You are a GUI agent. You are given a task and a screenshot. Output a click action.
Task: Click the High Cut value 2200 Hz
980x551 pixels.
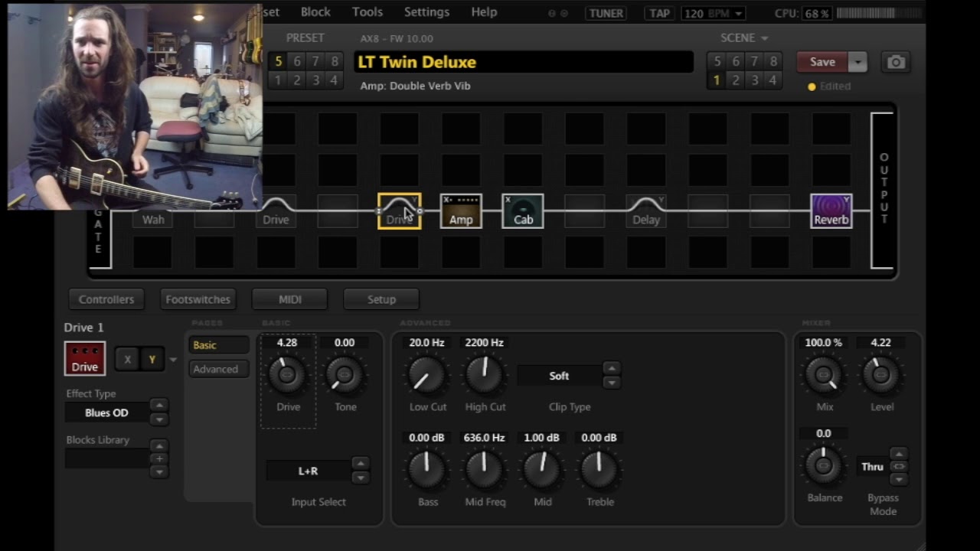pos(485,343)
